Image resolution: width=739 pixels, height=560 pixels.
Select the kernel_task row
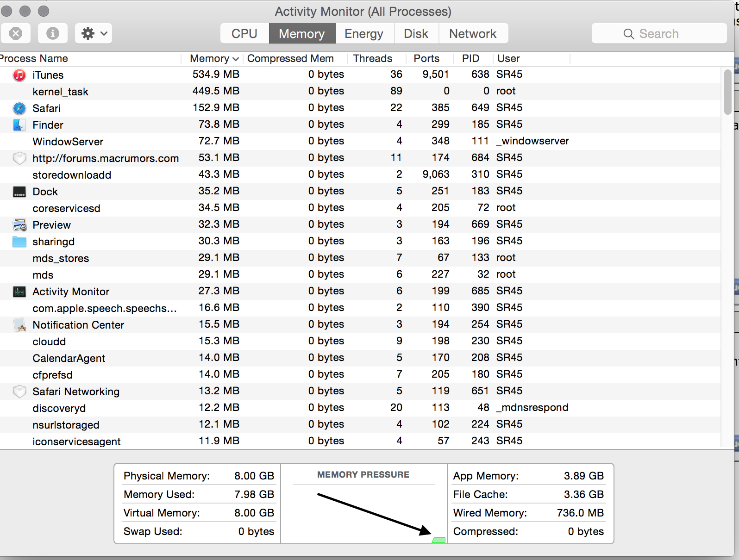(360, 92)
